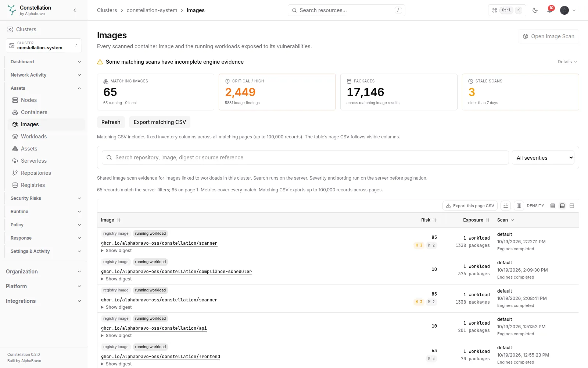
Task: Open the All severities dropdown
Action: tap(543, 158)
